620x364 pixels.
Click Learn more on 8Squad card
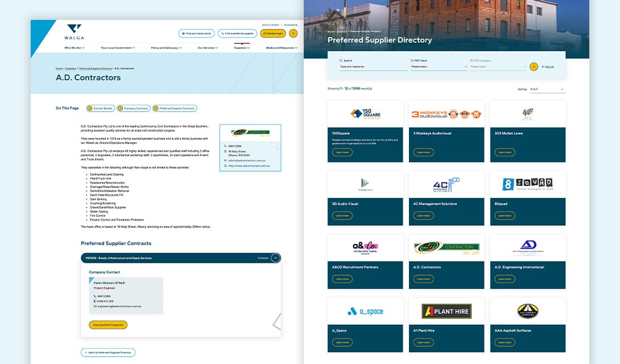point(505,216)
